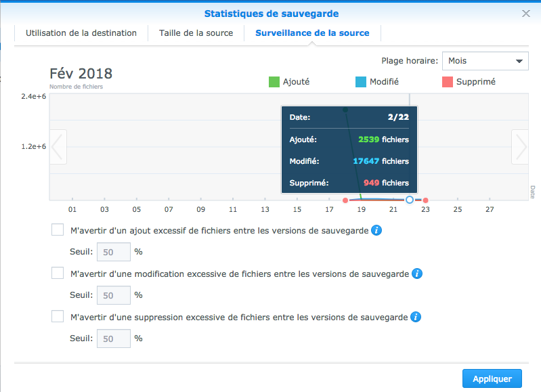Click the Seuil field under file addition alert

(114, 252)
